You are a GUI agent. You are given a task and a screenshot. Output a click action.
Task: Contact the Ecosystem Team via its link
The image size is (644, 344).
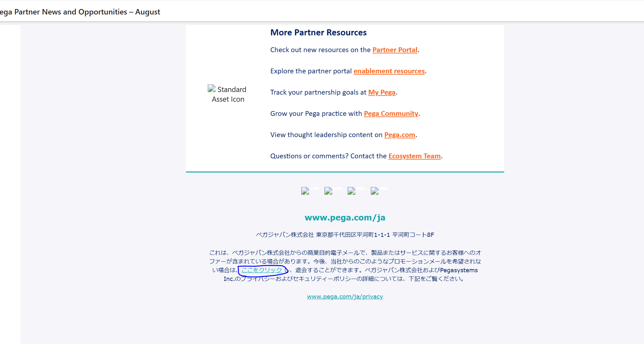coord(414,156)
